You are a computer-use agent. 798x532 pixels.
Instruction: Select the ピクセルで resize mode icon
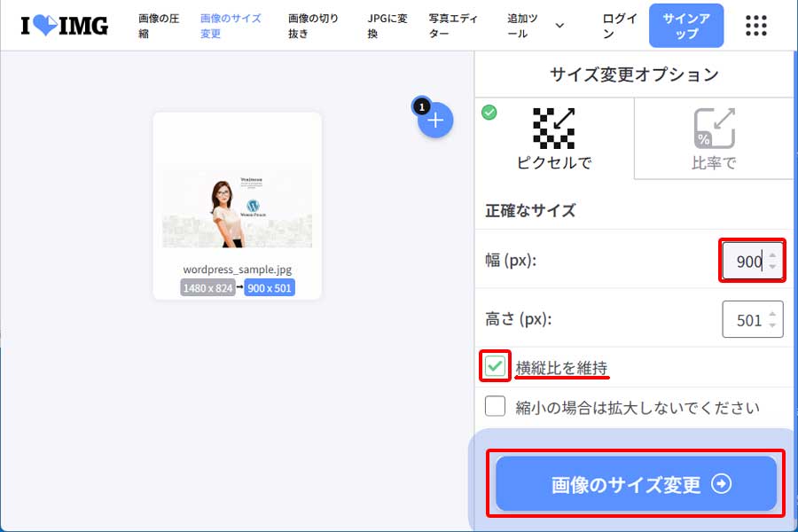click(554, 137)
